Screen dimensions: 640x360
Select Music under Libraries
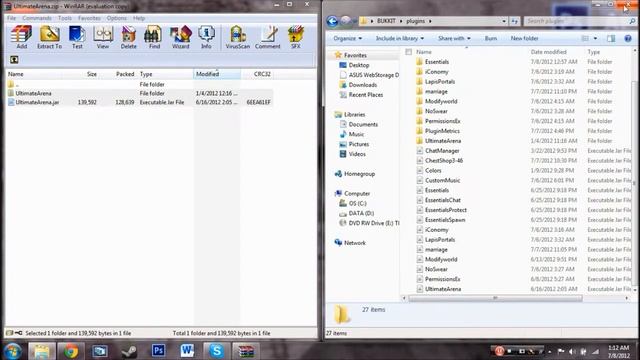pos(352,134)
